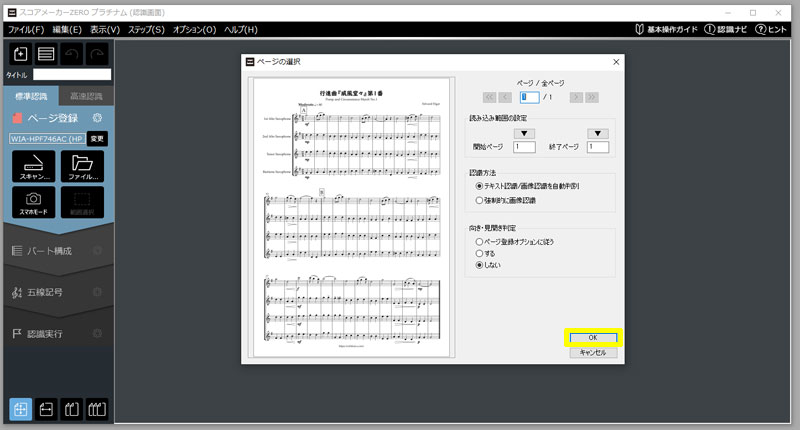Open the オプション(O) menu
The image size is (800, 430).
pos(194,30)
